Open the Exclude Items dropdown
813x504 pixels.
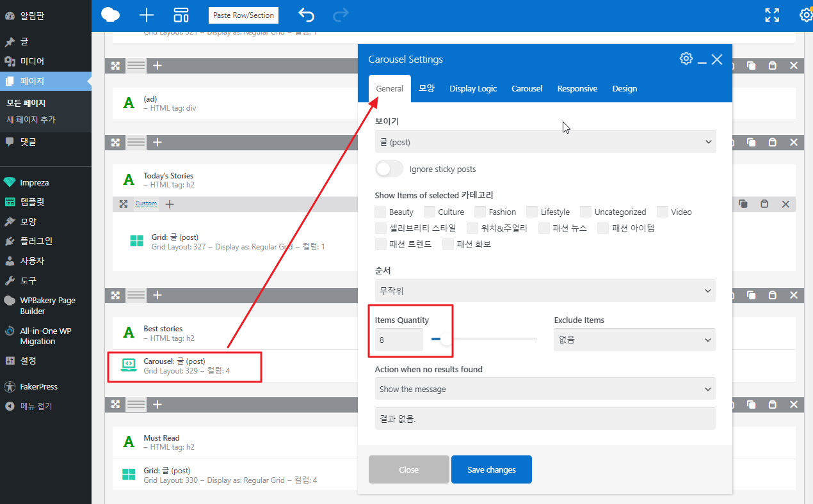click(634, 340)
